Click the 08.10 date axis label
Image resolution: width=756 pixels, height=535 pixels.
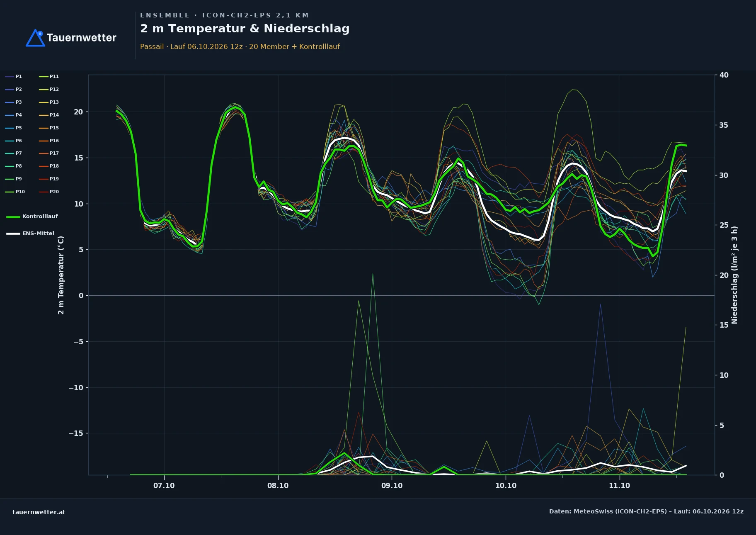[278, 486]
